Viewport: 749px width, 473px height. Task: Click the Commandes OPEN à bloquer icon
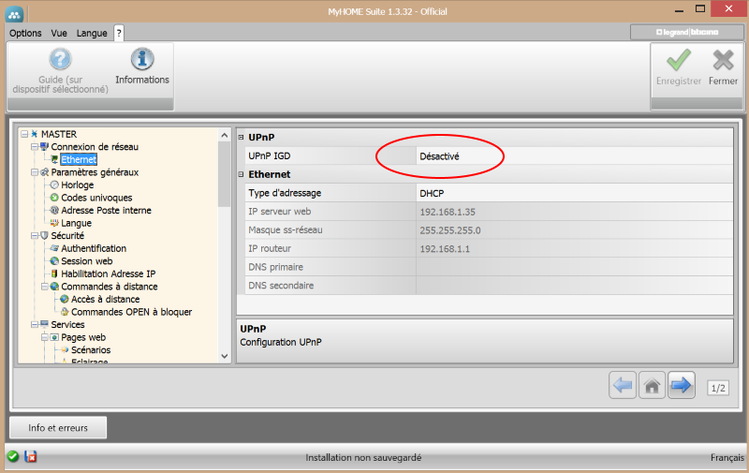point(64,312)
